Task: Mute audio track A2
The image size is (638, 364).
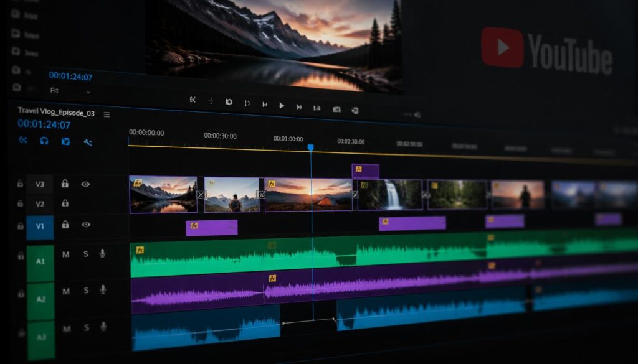Action: click(66, 291)
